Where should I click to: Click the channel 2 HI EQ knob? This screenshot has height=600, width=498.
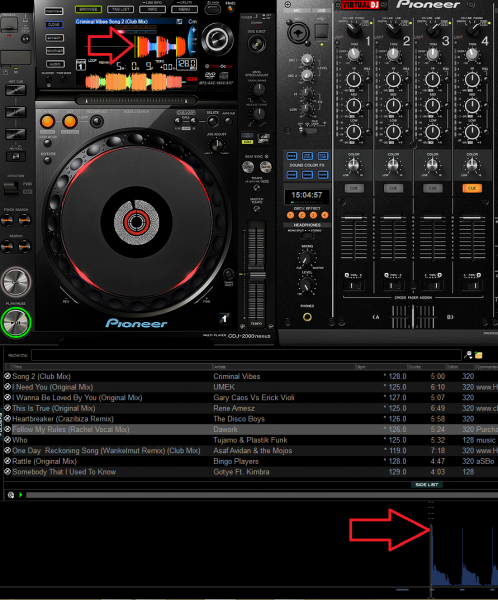(x=393, y=80)
